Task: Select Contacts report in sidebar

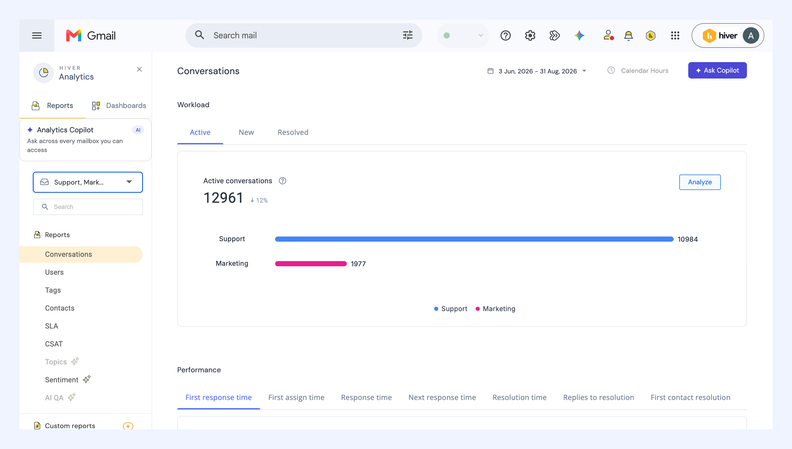Action: [60, 308]
